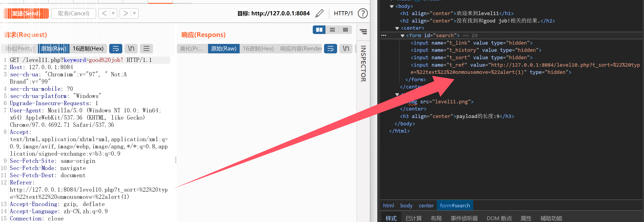
Task: Select form#search breadcrumb in DevTools
Action: pos(455,206)
